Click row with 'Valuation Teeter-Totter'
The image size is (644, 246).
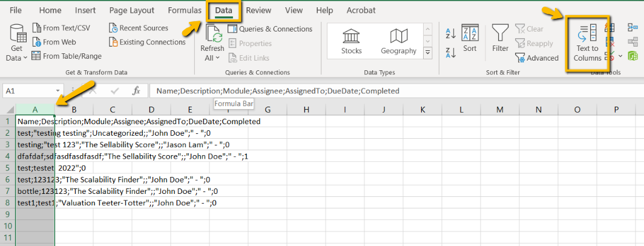point(117,203)
